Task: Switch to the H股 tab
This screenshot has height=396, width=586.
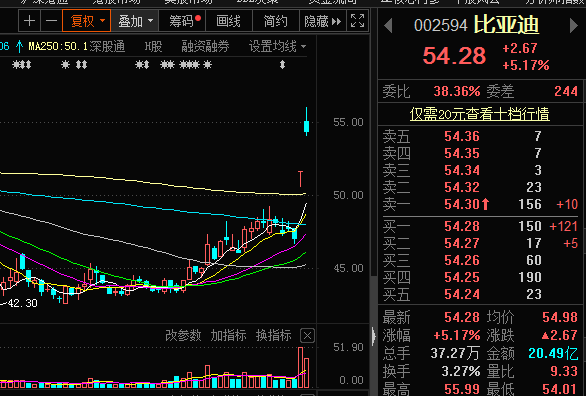Action: click(x=154, y=47)
